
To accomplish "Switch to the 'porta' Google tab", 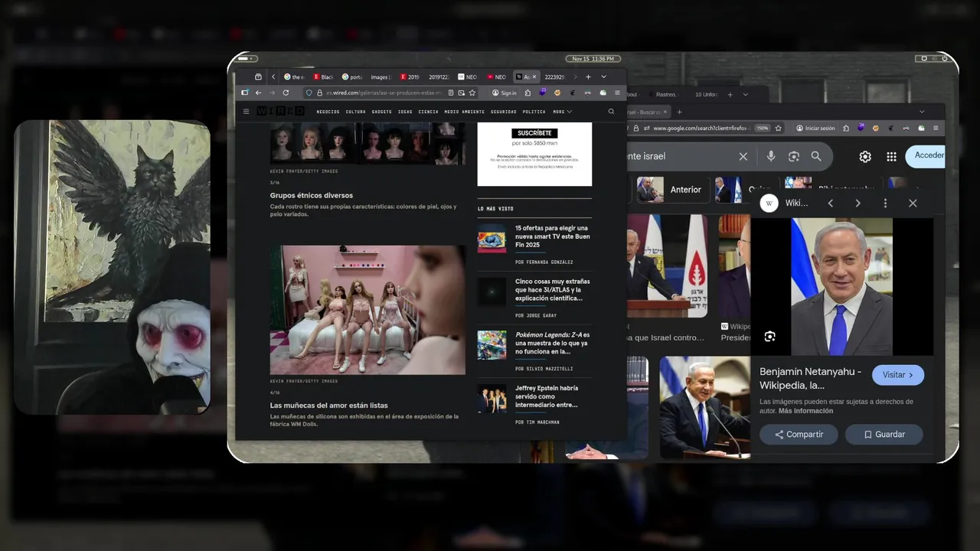I will pos(353,77).
